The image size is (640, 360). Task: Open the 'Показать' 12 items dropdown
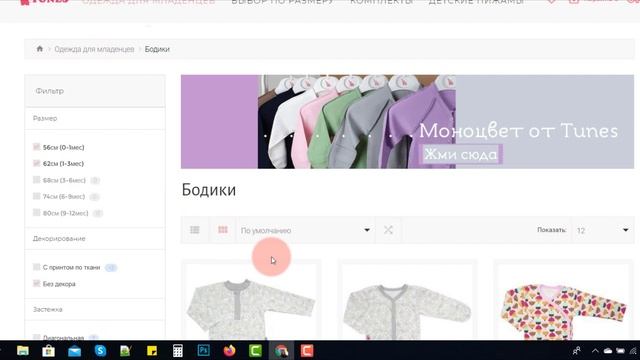click(x=603, y=230)
